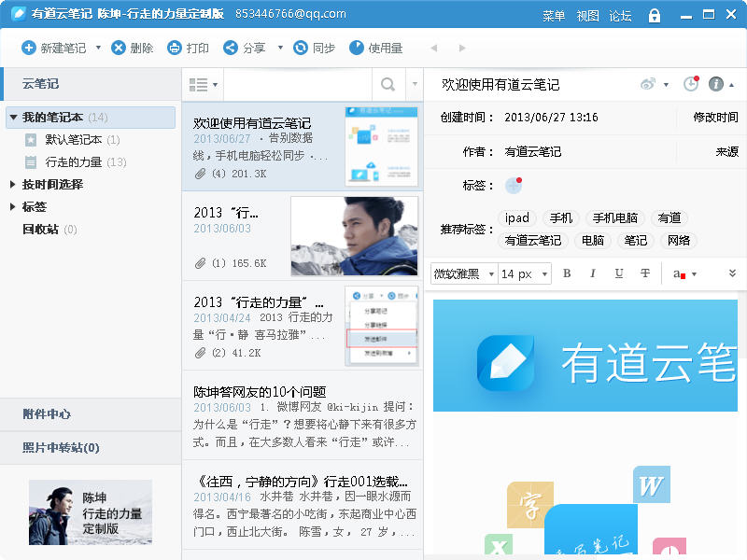Toggle italic text formatting

(592, 273)
